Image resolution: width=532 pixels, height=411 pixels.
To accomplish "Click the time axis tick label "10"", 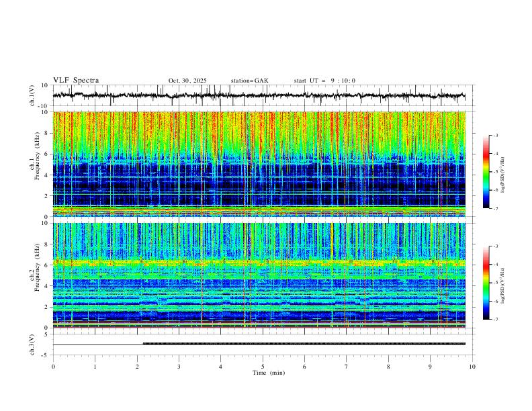I will point(472,367).
